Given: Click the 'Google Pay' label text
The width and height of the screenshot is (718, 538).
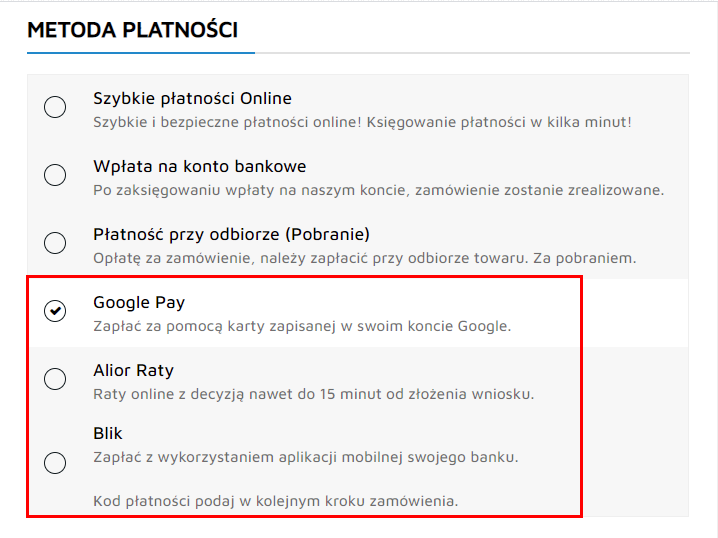Looking at the screenshot, I should pos(139,303).
